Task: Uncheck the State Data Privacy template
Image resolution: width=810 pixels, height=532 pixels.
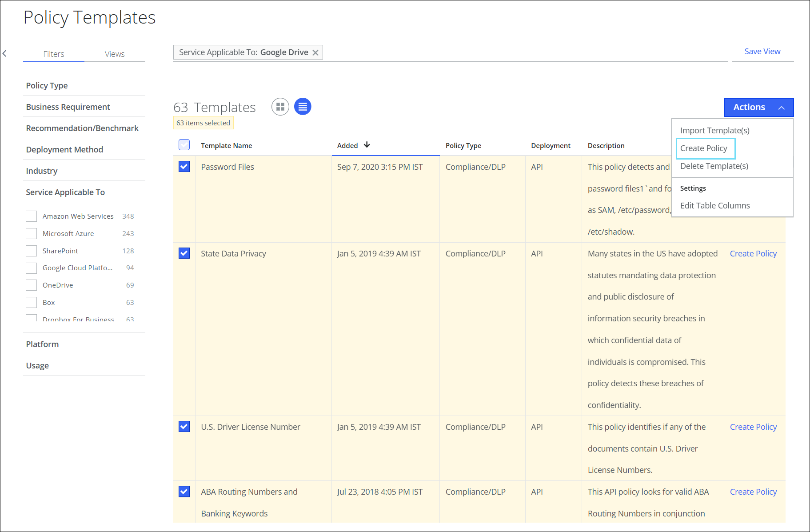Action: coord(184,253)
